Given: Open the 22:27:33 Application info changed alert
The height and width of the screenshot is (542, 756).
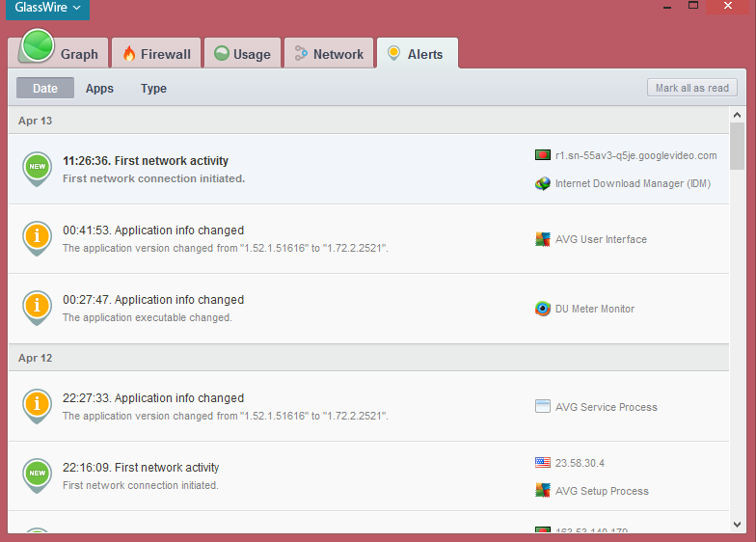Looking at the screenshot, I should click(368, 406).
